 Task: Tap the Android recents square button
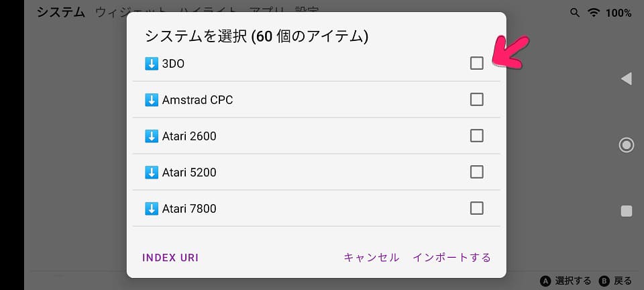[x=627, y=211]
